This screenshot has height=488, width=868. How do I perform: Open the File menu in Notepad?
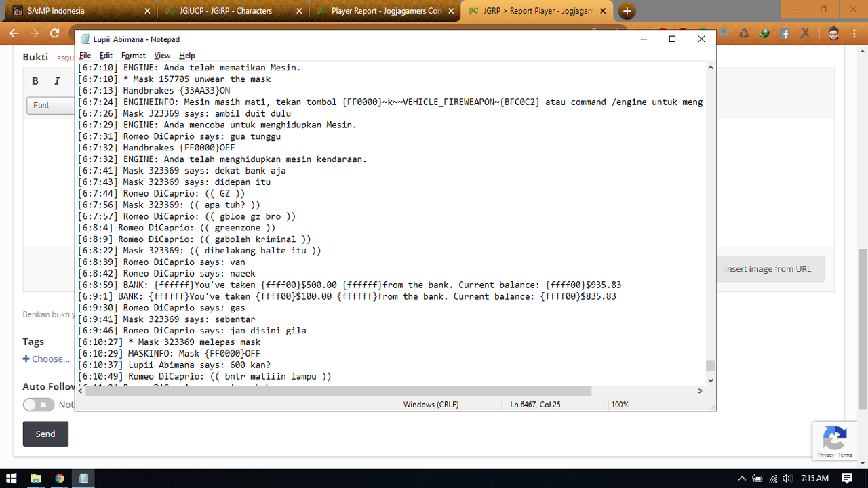(x=85, y=55)
